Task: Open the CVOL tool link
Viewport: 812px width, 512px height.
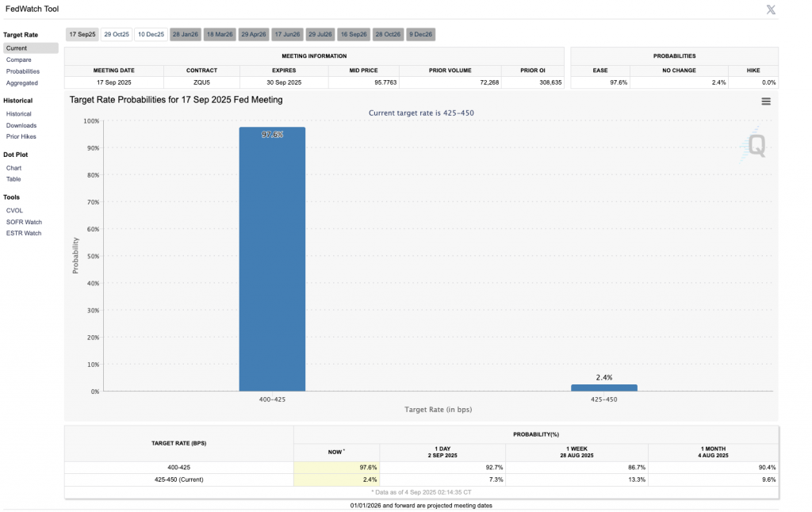Action: 15,211
